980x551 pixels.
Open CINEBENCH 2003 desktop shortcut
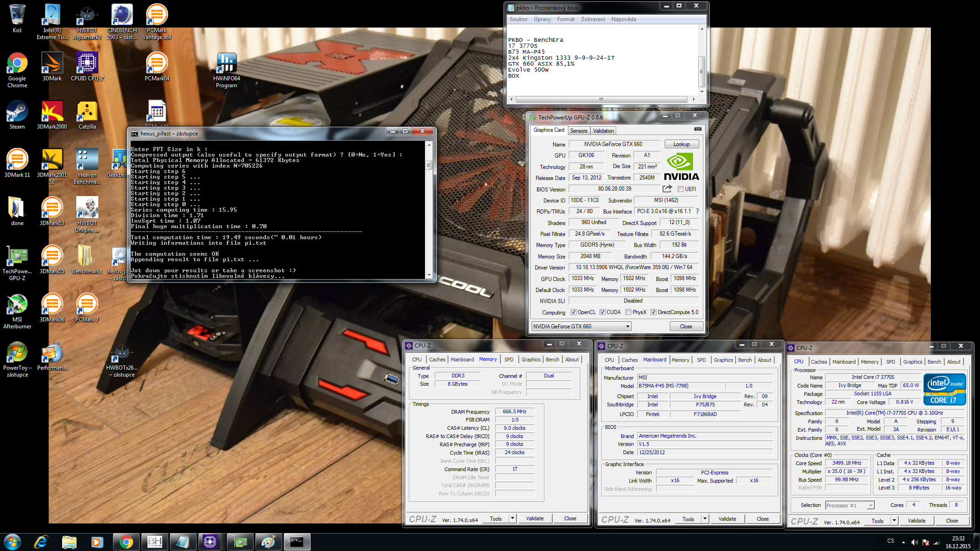(x=122, y=22)
